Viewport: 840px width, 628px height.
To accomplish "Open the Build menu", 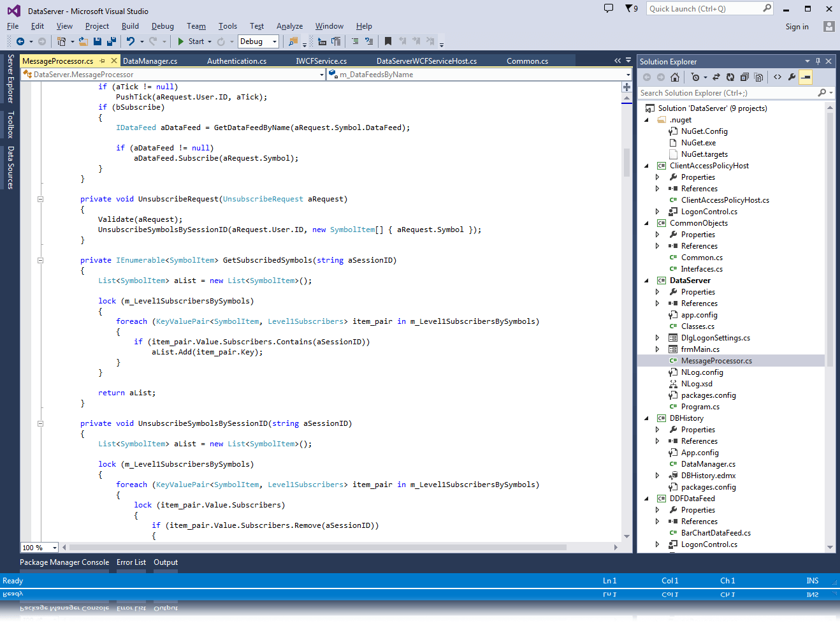I will pyautogui.click(x=130, y=26).
